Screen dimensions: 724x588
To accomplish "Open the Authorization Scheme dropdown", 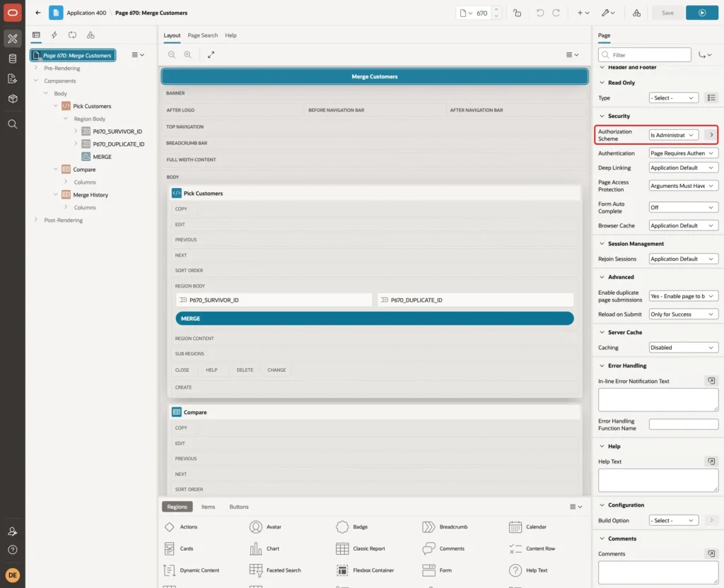I will [673, 135].
